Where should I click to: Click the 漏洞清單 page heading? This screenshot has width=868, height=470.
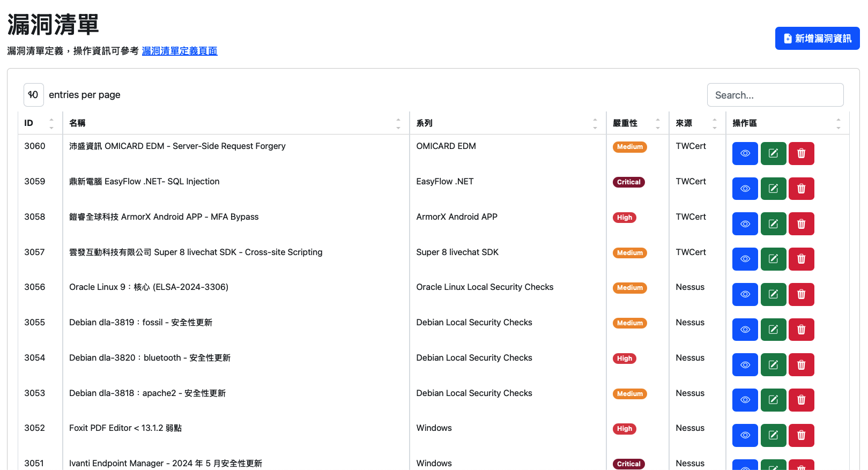pyautogui.click(x=53, y=25)
